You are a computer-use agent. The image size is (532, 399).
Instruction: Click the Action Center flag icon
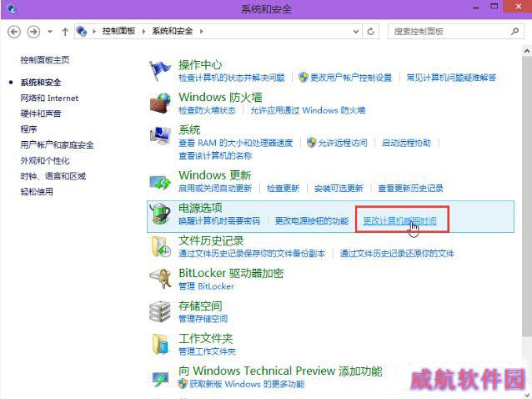click(x=159, y=71)
